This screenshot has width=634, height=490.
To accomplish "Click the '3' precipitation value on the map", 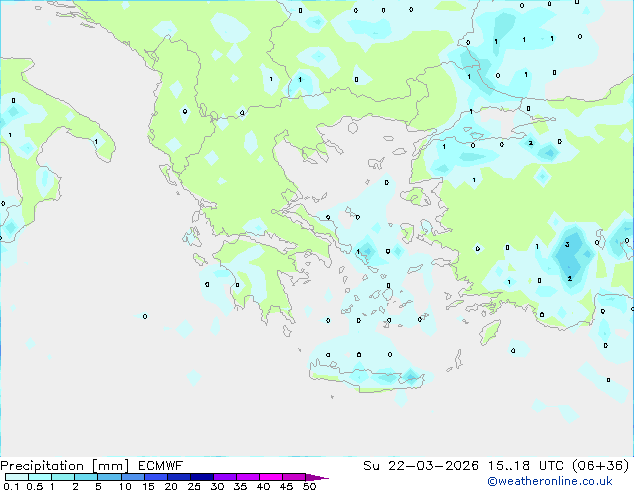I will (567, 245).
